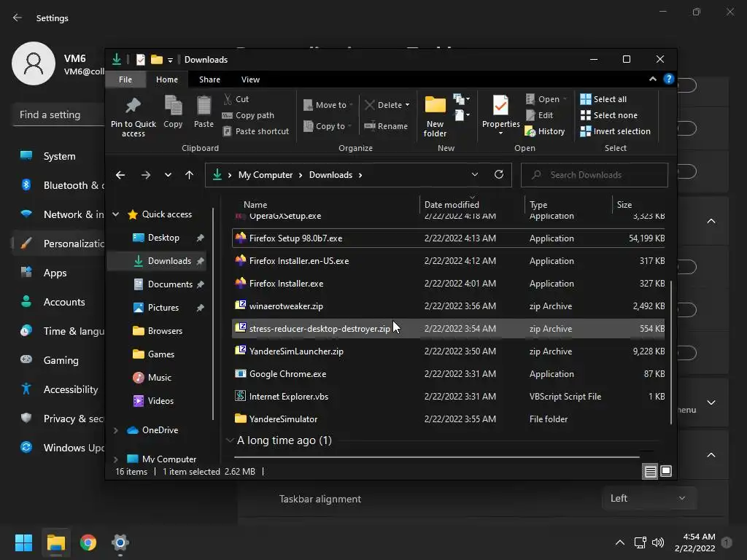Open Chrome from the taskbar
Image resolution: width=747 pixels, height=560 pixels.
click(x=88, y=542)
